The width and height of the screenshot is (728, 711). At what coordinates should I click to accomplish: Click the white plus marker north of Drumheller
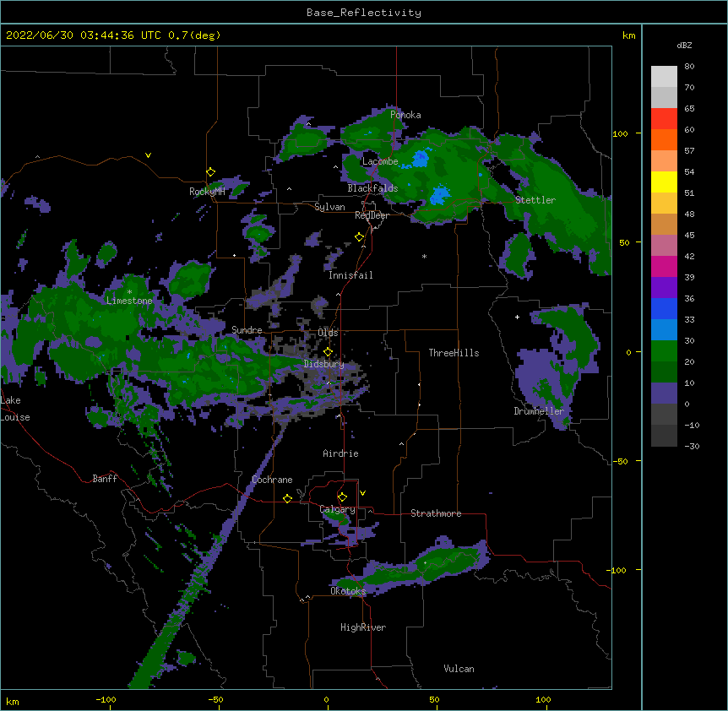point(517,317)
